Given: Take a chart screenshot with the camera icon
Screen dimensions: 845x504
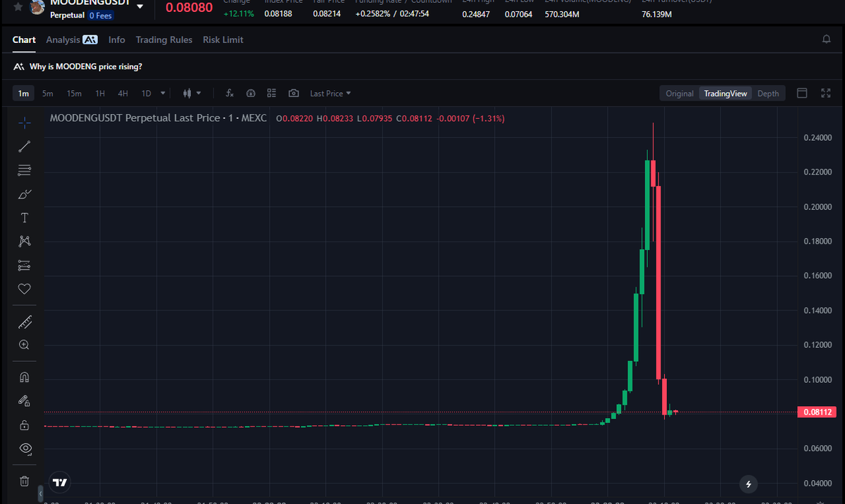Looking at the screenshot, I should [x=292, y=93].
